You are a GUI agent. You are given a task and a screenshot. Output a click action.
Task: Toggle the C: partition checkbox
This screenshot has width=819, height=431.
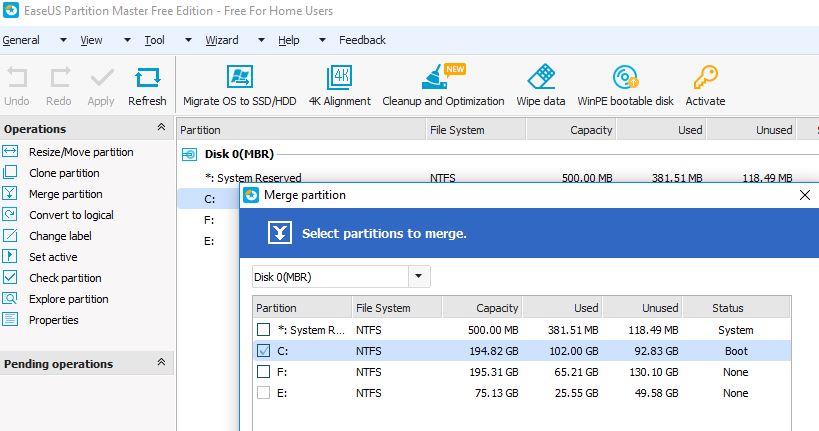tap(264, 351)
